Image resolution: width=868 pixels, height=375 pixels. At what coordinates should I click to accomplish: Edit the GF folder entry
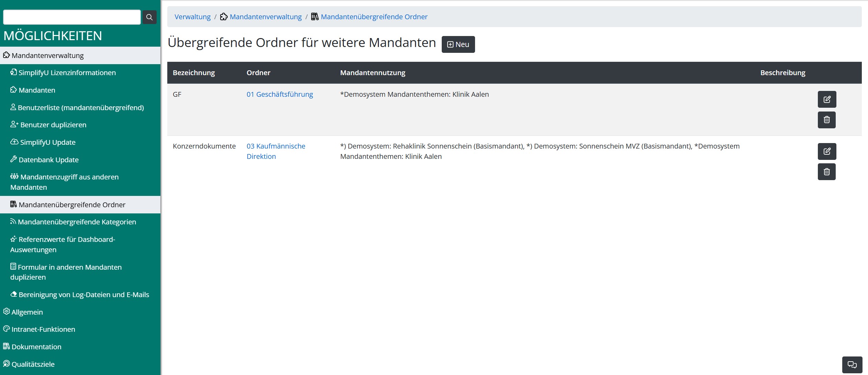(826, 99)
